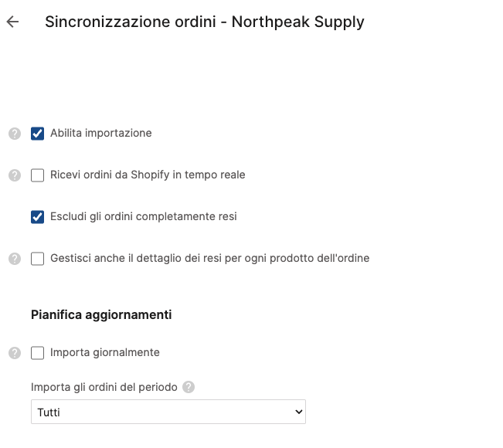The height and width of the screenshot is (448, 503).
Task: Click the Gestisci anche il dettaglio label text
Action: pyautogui.click(x=209, y=259)
